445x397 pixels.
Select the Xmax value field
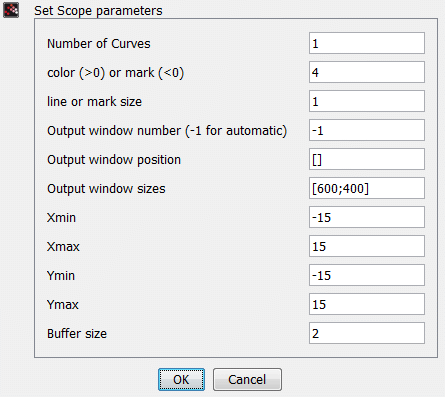[x=367, y=246]
